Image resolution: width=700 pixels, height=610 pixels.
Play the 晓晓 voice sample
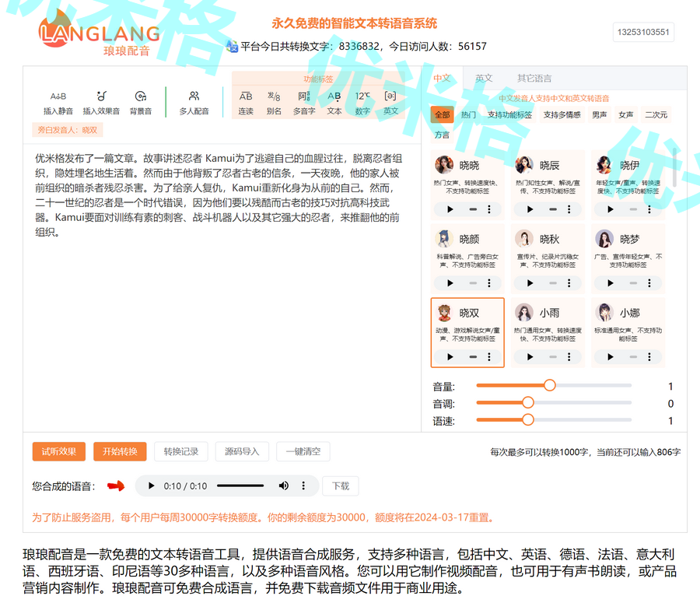click(x=450, y=209)
